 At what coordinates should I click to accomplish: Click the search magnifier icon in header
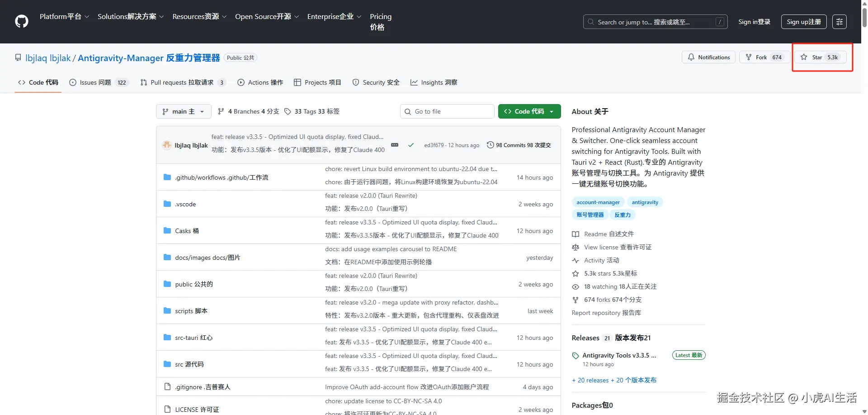coord(591,22)
